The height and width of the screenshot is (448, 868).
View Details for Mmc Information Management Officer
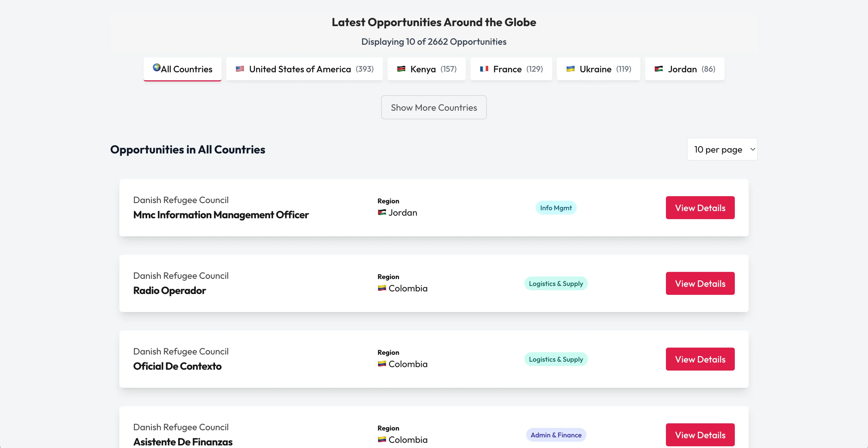[700, 208]
